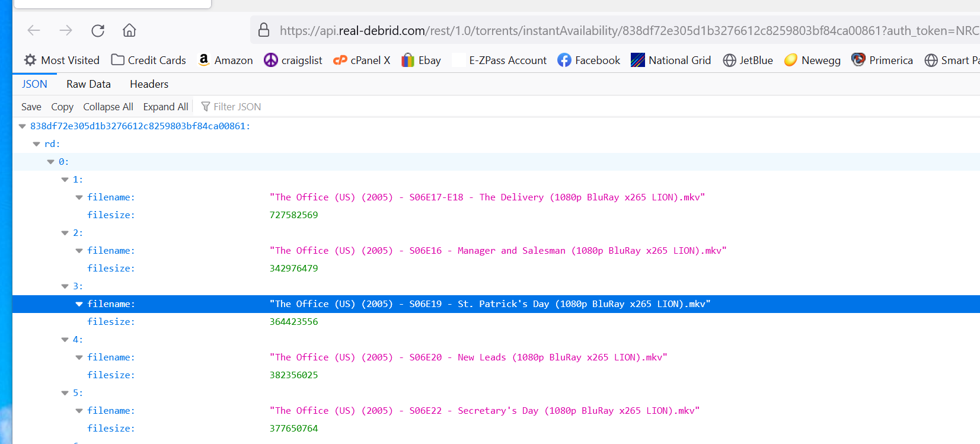Screen dimensions: 980x444
Task: Select filesize value 377650764
Action: 294,429
